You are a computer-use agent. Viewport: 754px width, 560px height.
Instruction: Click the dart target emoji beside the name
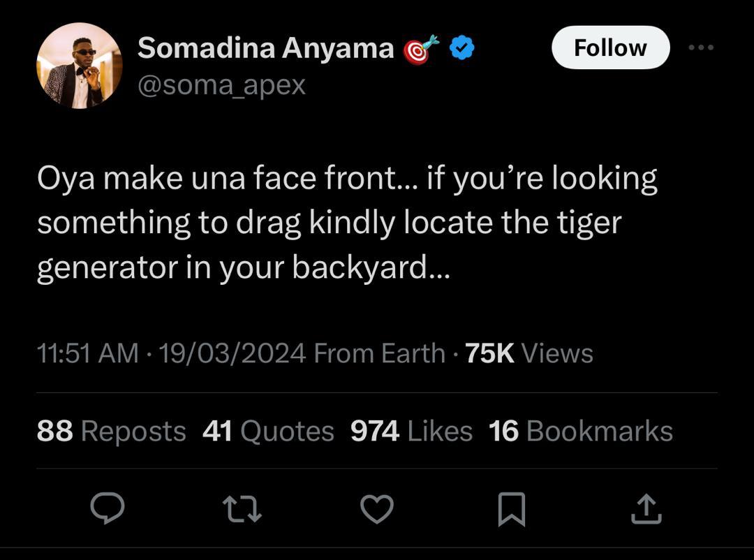click(x=422, y=48)
